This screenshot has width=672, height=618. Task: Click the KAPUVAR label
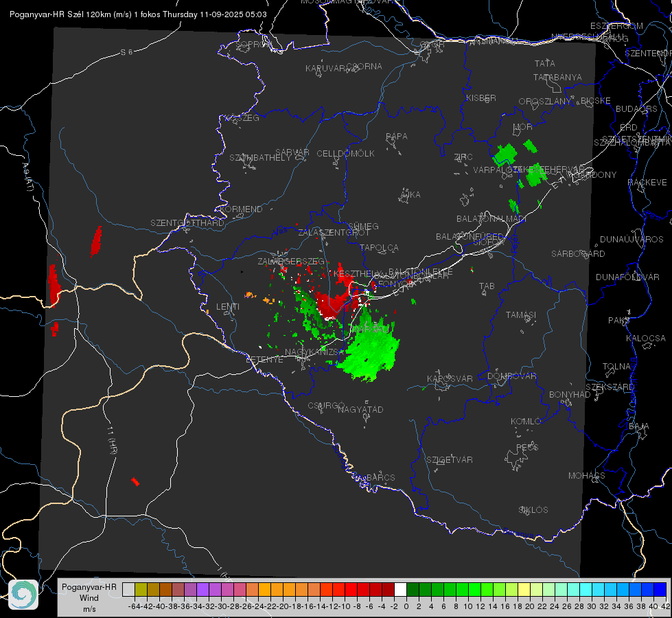click(326, 68)
